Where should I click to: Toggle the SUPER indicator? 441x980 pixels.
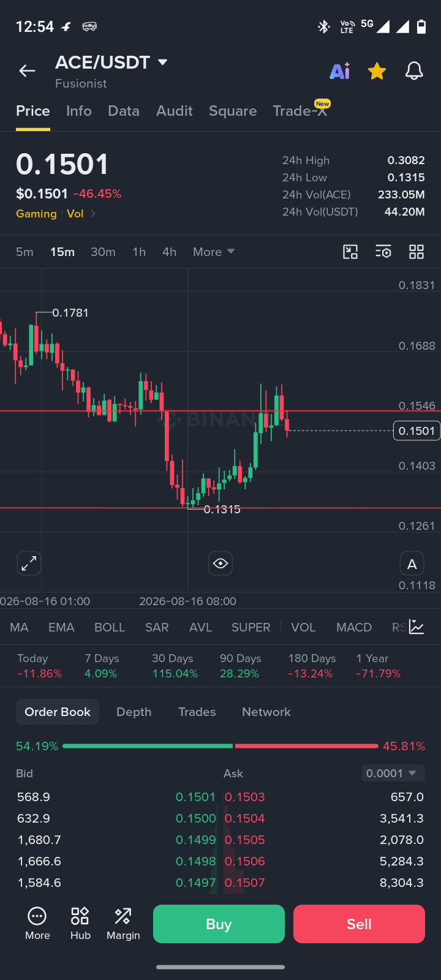tap(251, 627)
